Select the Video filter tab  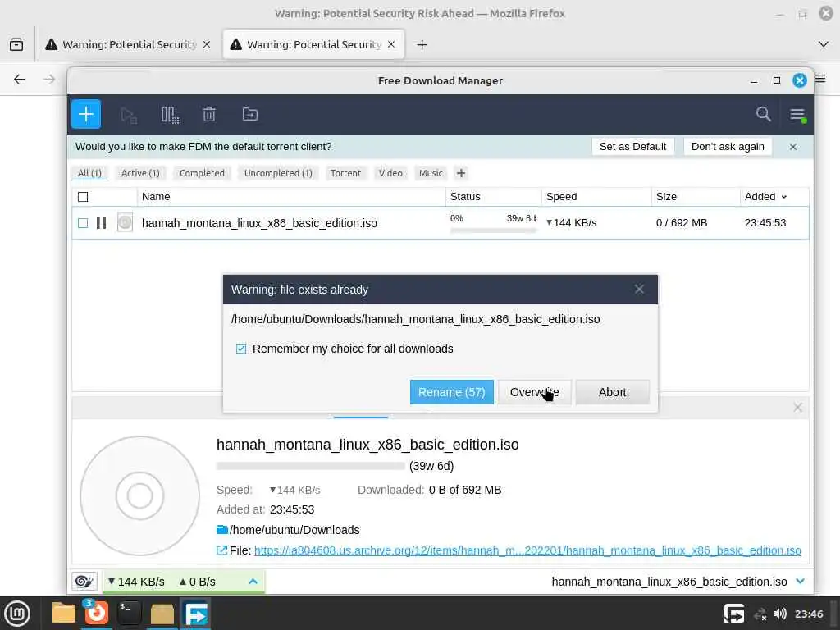tap(390, 173)
